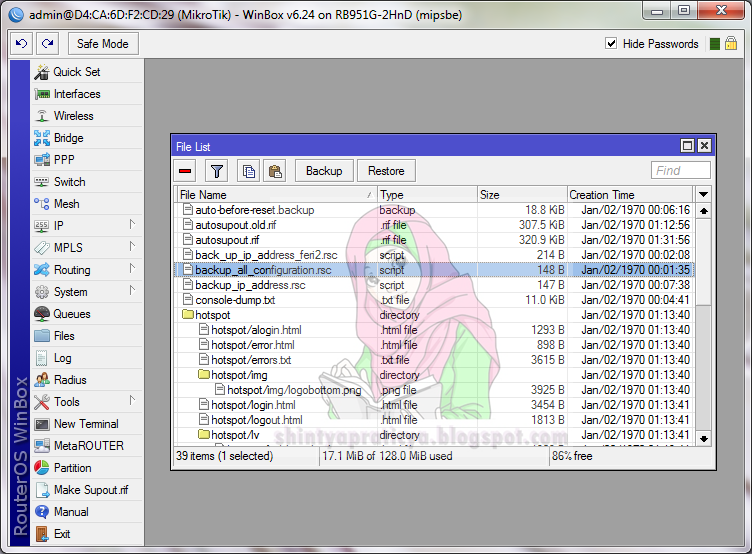Sort by the File Name column header
The image size is (752, 554).
point(276,195)
